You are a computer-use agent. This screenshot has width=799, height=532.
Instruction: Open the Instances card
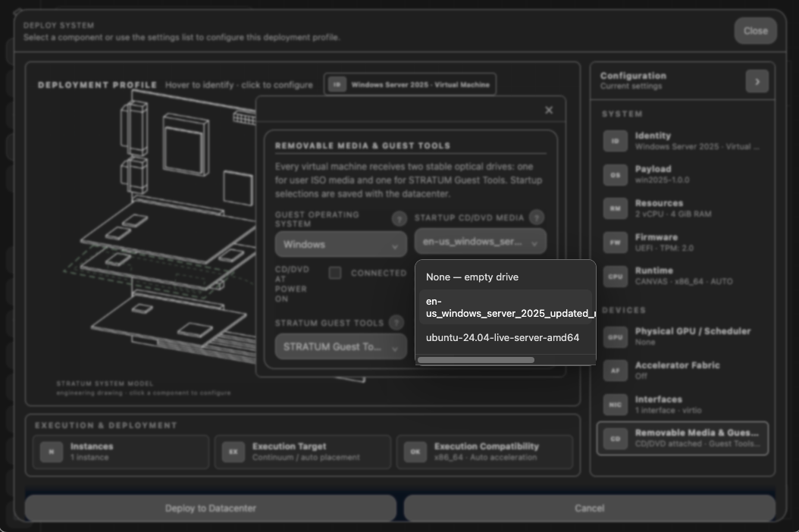tap(121, 452)
